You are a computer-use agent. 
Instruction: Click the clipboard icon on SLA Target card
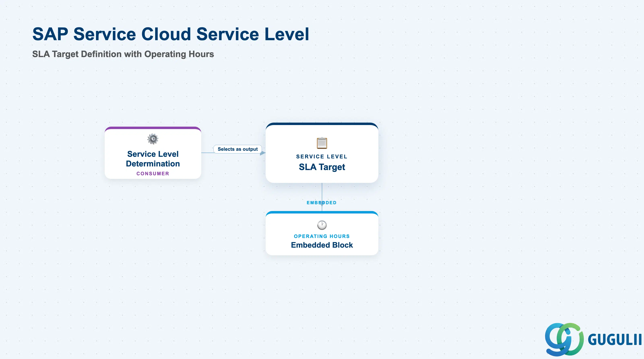click(x=322, y=143)
